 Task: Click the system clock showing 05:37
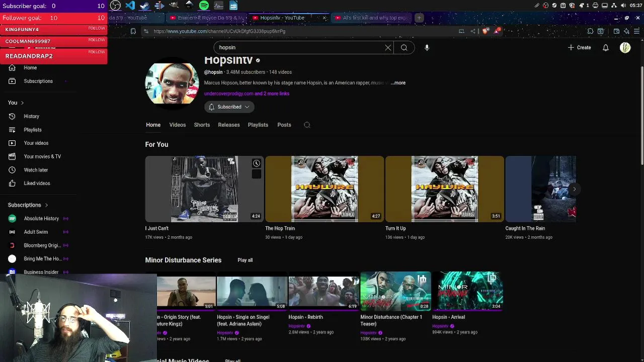coord(635,6)
